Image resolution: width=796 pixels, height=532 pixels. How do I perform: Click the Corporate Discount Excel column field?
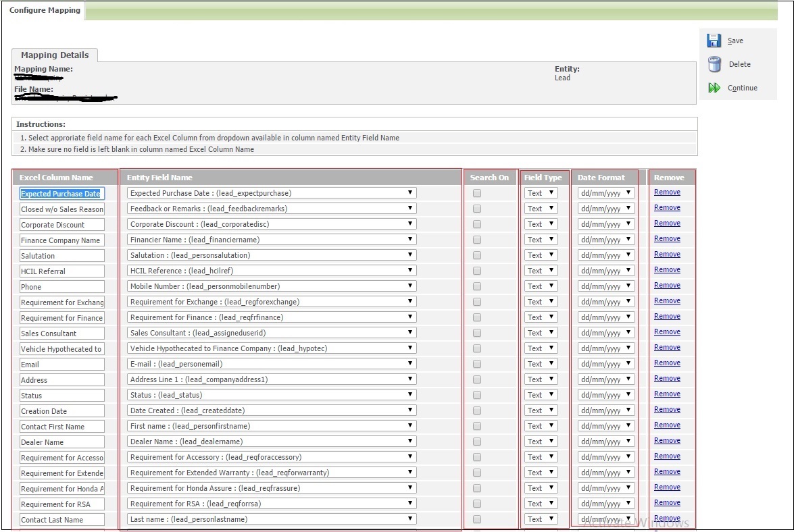point(62,225)
